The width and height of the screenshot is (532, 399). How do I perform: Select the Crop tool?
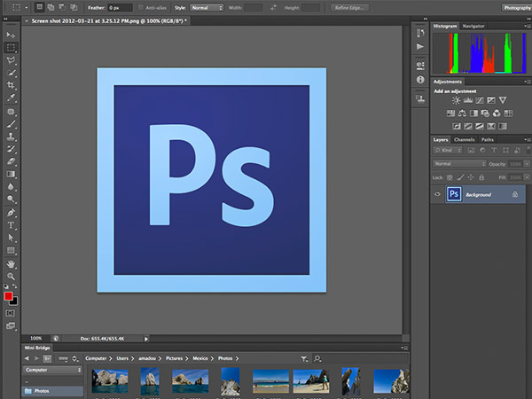(11, 85)
